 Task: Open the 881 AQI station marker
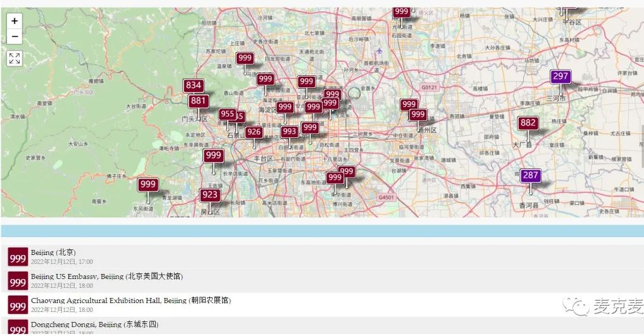[x=198, y=101]
